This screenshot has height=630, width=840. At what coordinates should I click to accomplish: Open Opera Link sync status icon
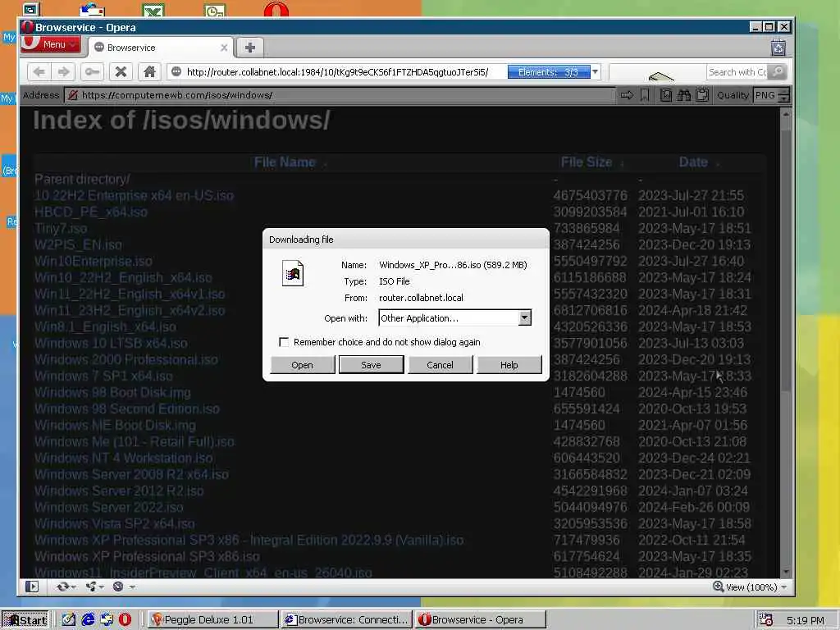pyautogui.click(x=66, y=587)
